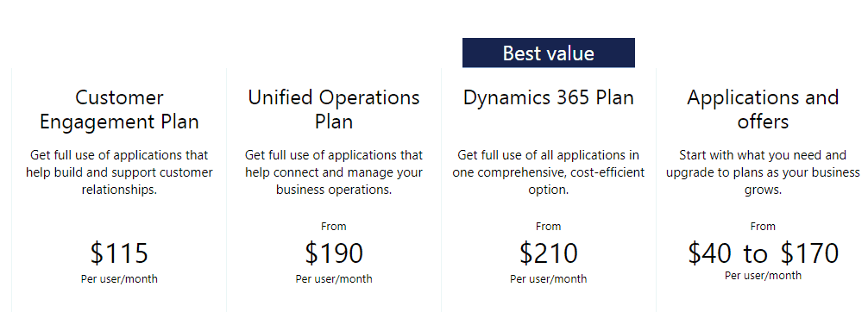Click From label above $190
This screenshot has width=868, height=312.
[334, 227]
